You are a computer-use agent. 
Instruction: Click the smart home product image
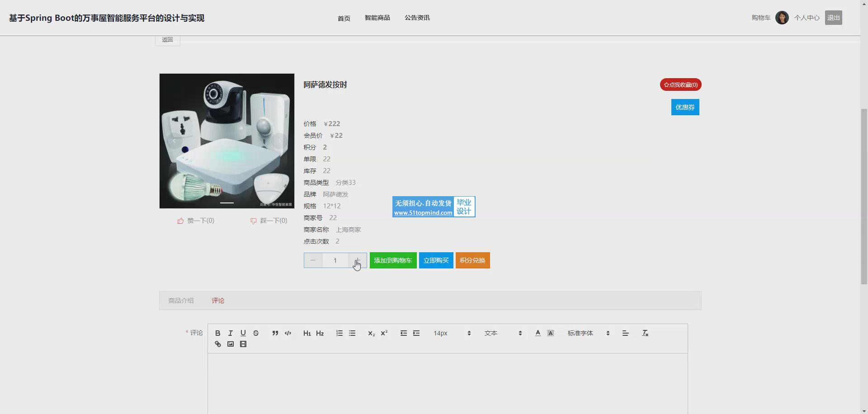click(227, 141)
